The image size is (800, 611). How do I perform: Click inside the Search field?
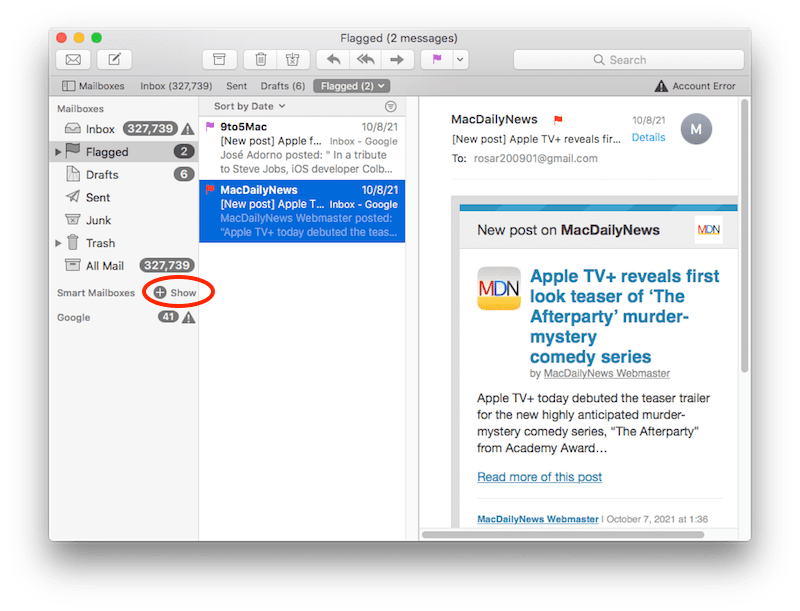click(x=628, y=59)
